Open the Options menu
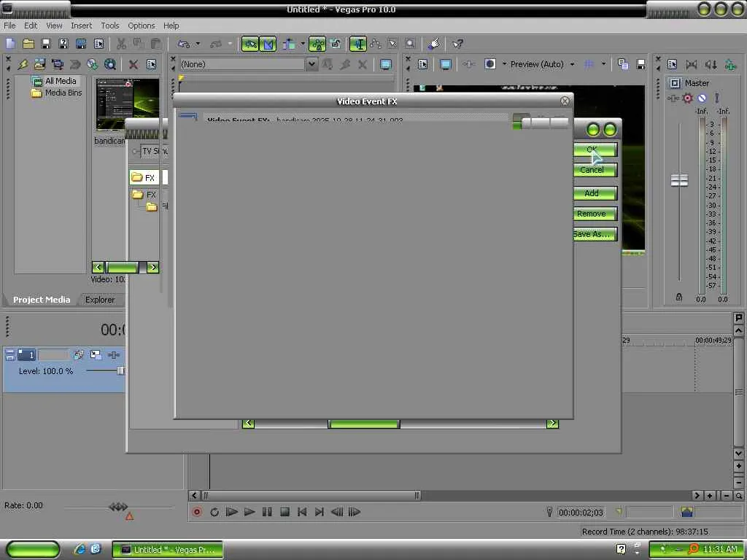The height and width of the screenshot is (560, 747). (x=142, y=26)
